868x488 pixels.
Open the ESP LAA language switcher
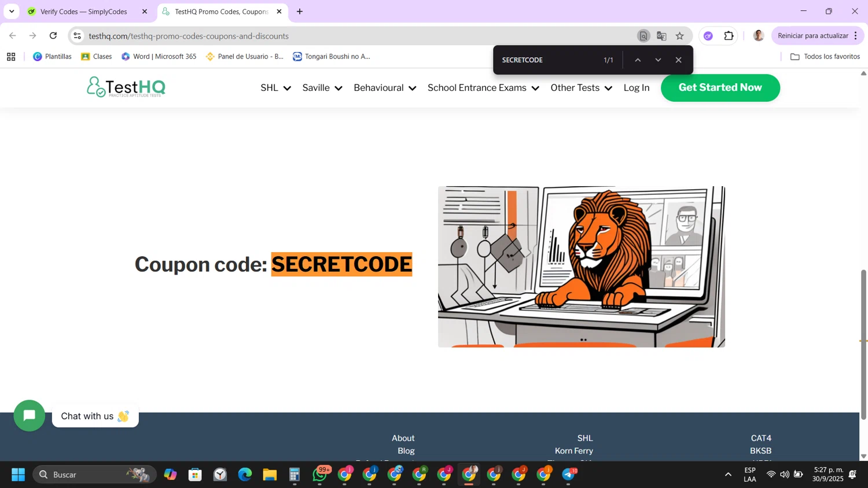(x=750, y=475)
